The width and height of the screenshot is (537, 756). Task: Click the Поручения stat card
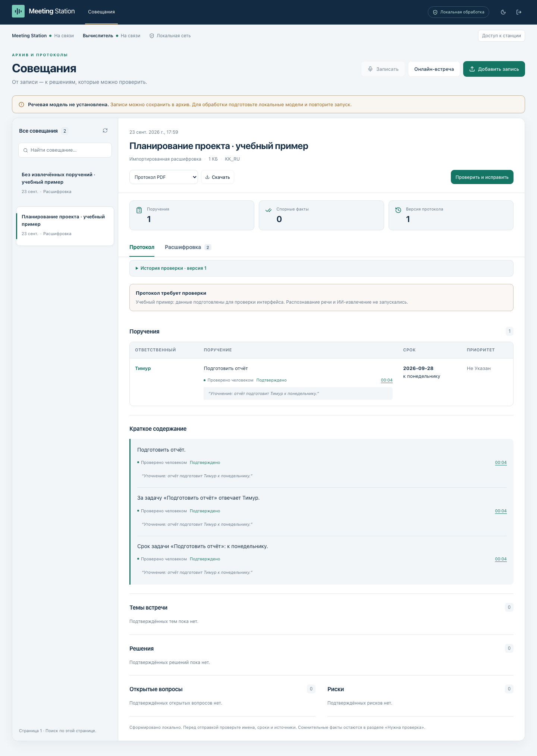[192, 215]
